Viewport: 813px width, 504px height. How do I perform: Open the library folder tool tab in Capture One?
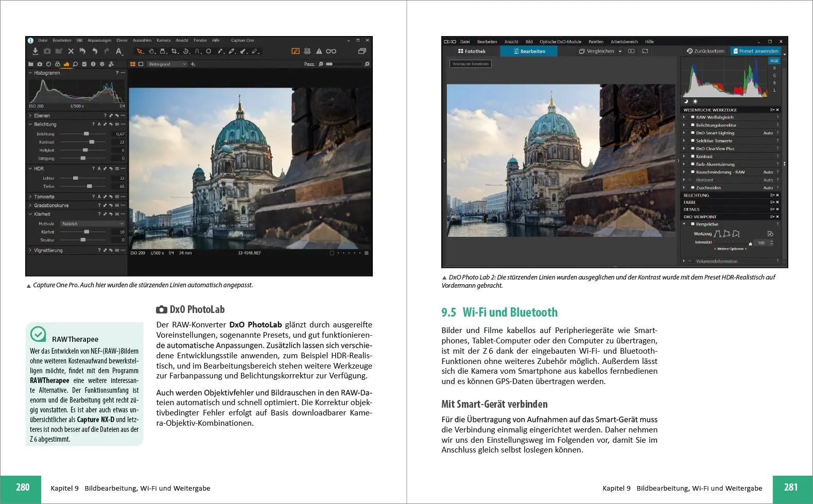click(31, 64)
